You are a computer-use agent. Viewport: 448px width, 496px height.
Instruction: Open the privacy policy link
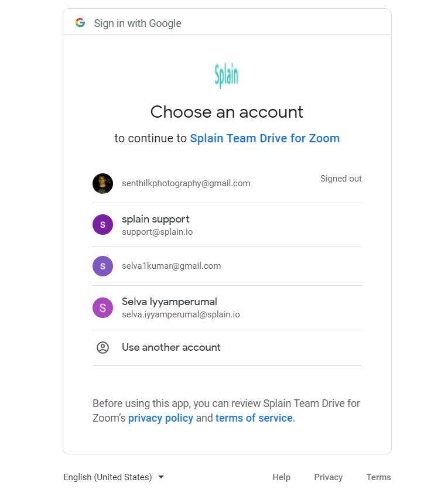(160, 418)
